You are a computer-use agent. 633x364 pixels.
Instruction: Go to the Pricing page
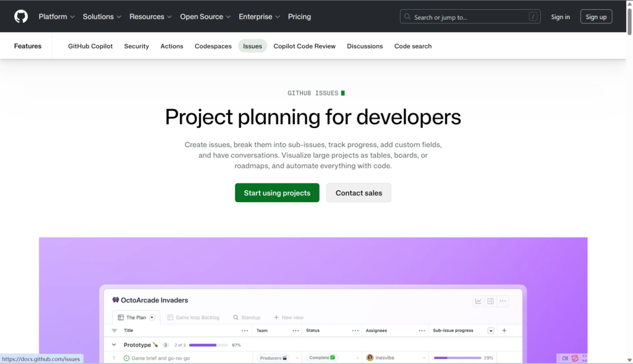click(x=299, y=17)
